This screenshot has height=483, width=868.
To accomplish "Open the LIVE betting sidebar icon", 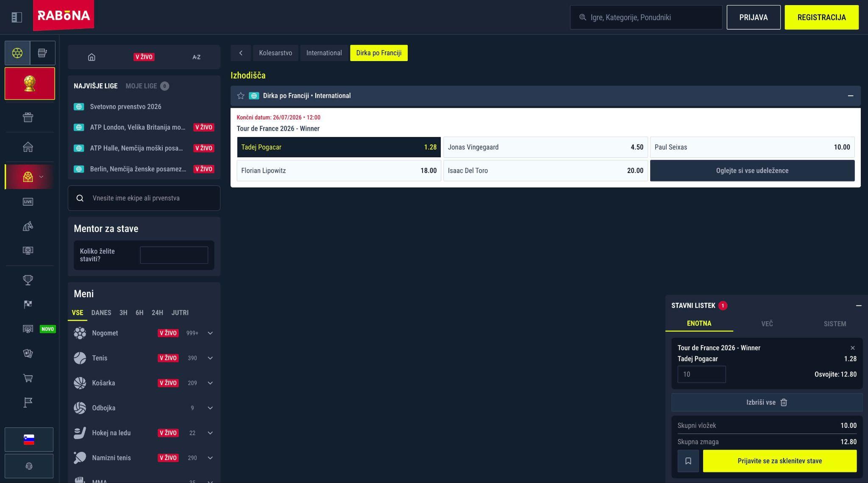I will (x=28, y=201).
